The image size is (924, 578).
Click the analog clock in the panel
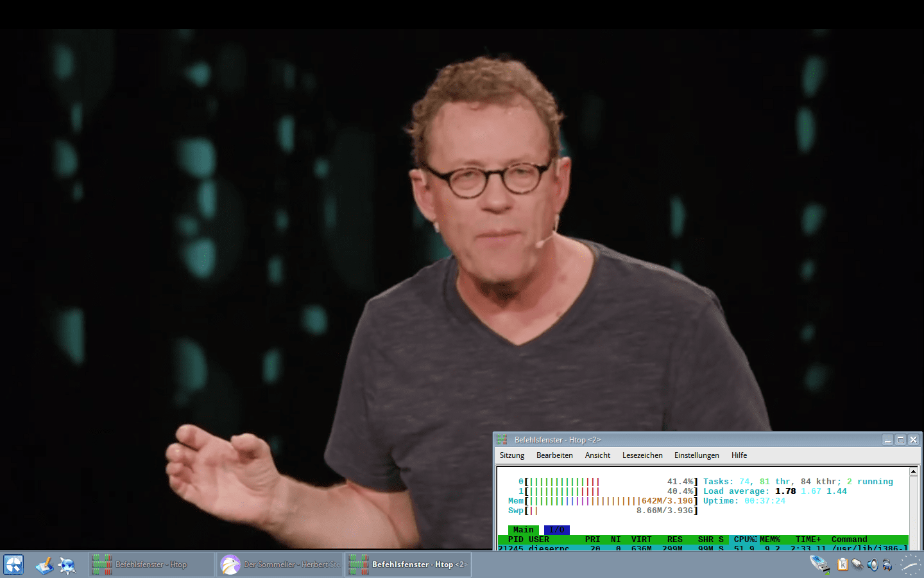[x=911, y=565]
